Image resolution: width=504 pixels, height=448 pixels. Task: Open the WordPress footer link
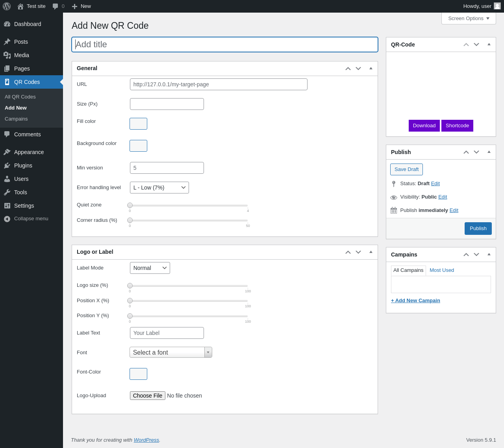click(146, 440)
